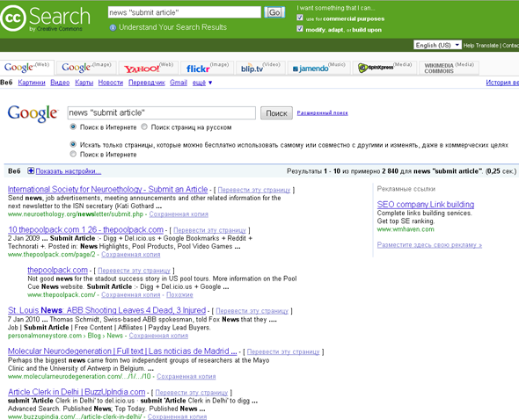Image resolution: width=519 pixels, height=420 pixels.
Task: Click the info icon beside Understand Your Search Results
Action: point(113,28)
